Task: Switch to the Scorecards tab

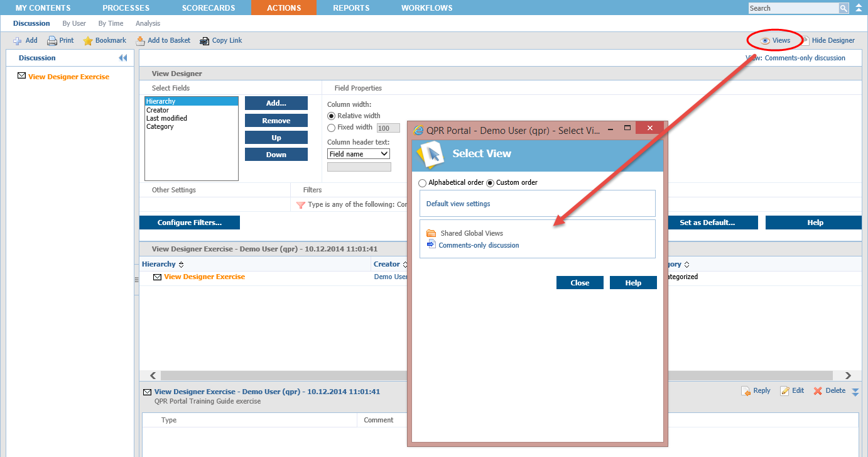Action: (208, 8)
